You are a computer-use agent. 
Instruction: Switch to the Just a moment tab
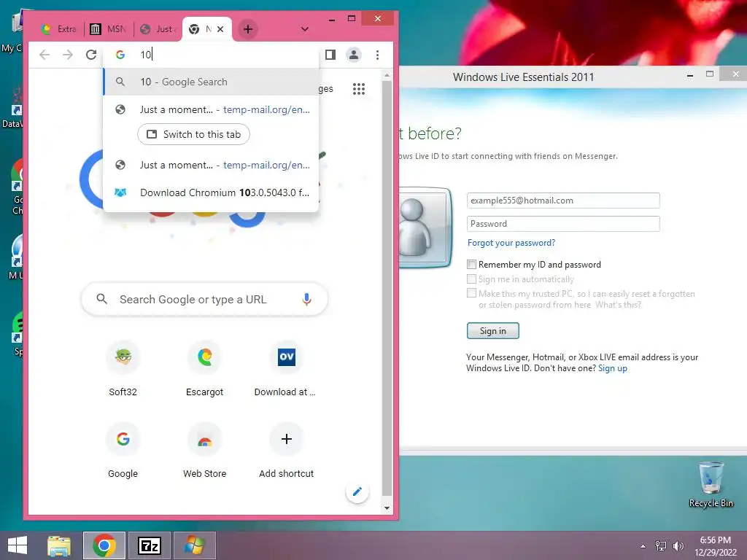[158, 29]
